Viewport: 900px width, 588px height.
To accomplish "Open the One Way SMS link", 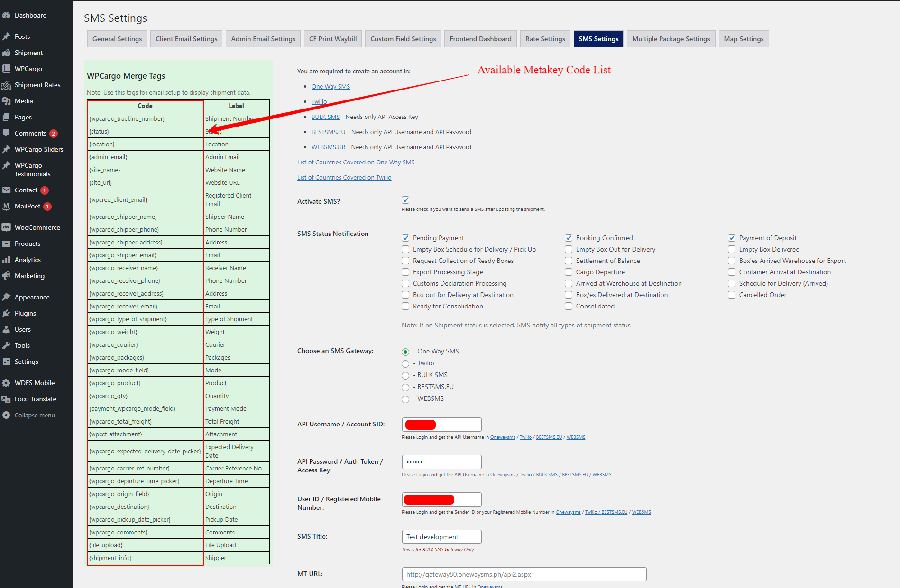I will (331, 86).
